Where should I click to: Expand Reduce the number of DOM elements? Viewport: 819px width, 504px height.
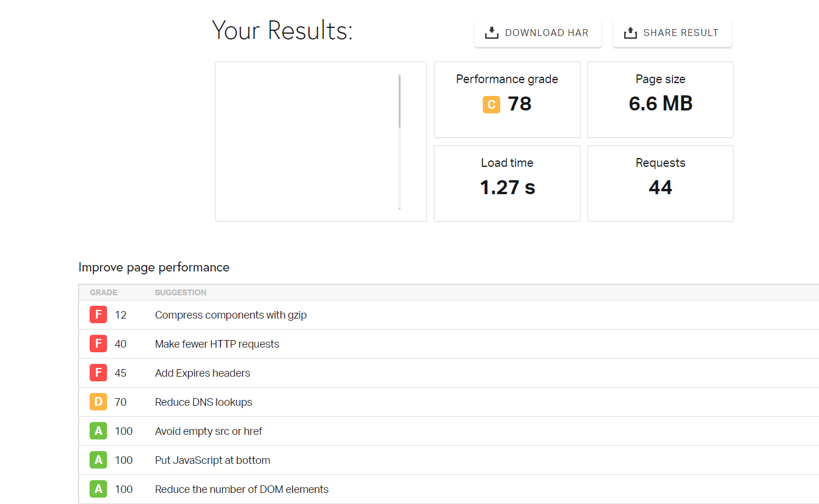tap(448, 489)
